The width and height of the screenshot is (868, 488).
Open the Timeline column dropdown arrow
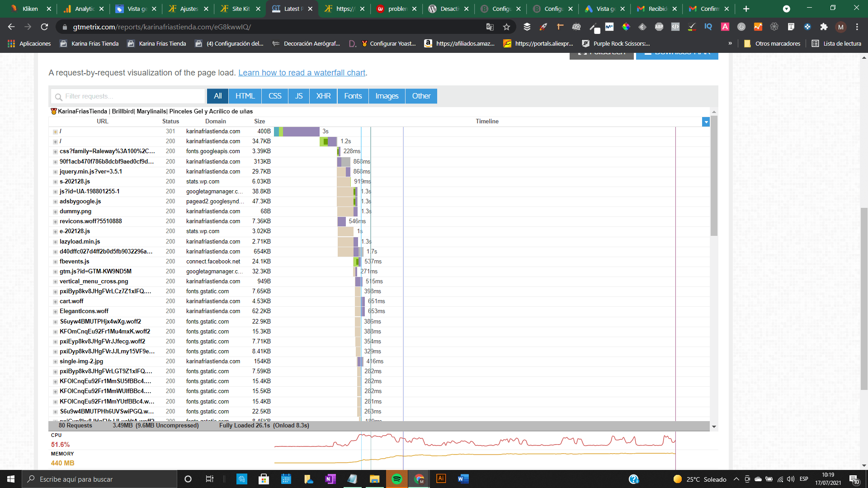(x=706, y=122)
